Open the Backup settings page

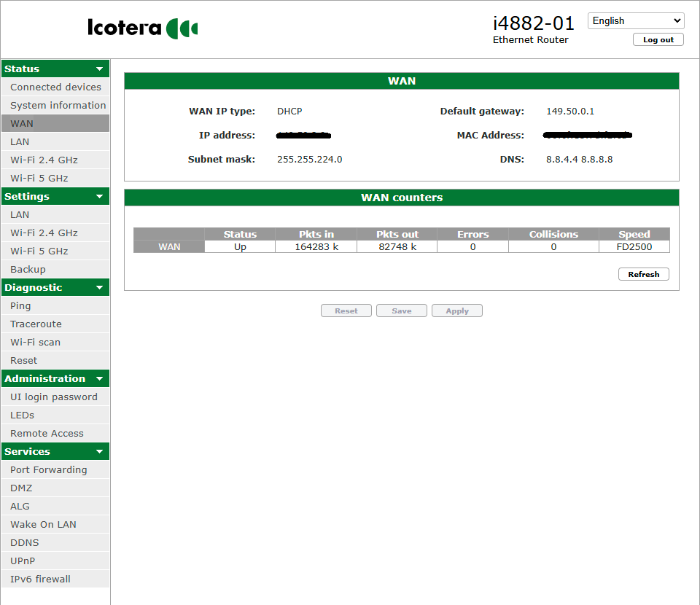coord(28,269)
